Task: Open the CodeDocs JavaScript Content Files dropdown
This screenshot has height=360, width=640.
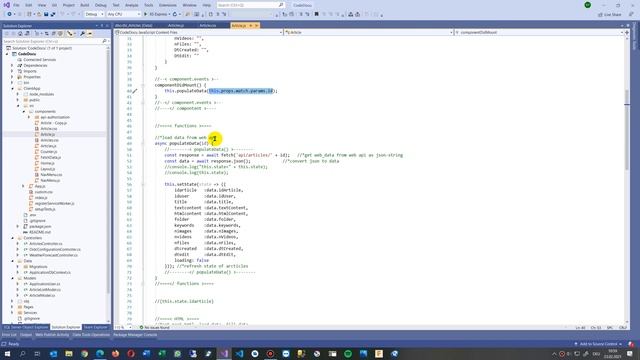Action: click(199, 32)
